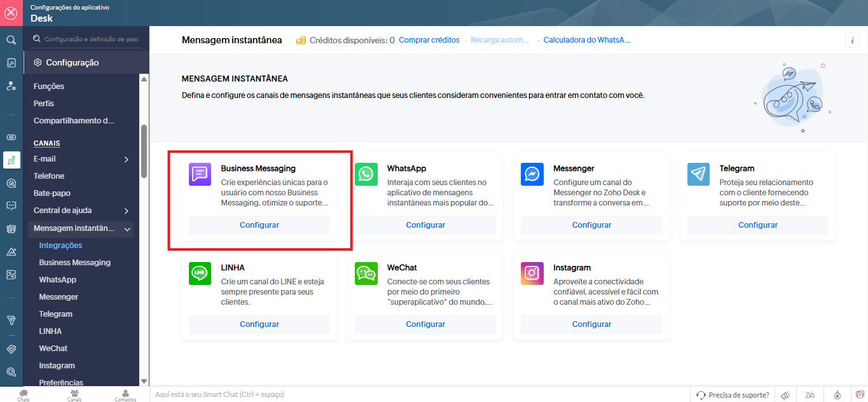Click the WhatsApp channel icon
The height and width of the screenshot is (402, 868).
click(x=366, y=174)
